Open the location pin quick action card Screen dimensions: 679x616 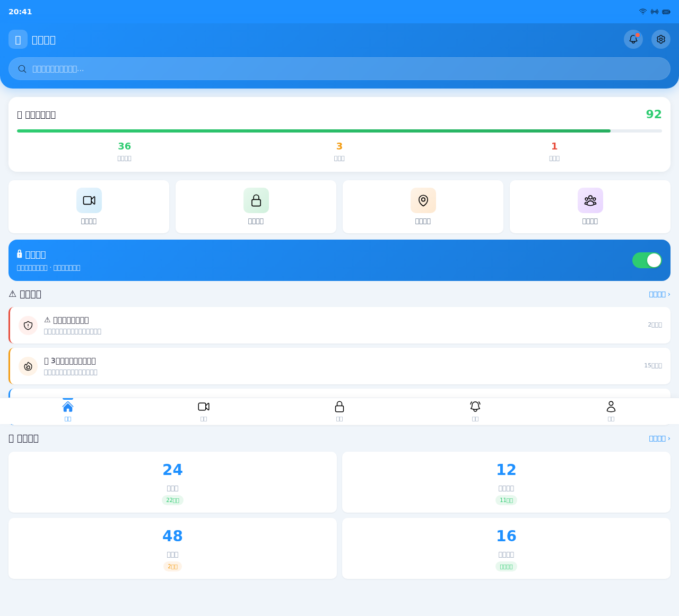coord(423,207)
